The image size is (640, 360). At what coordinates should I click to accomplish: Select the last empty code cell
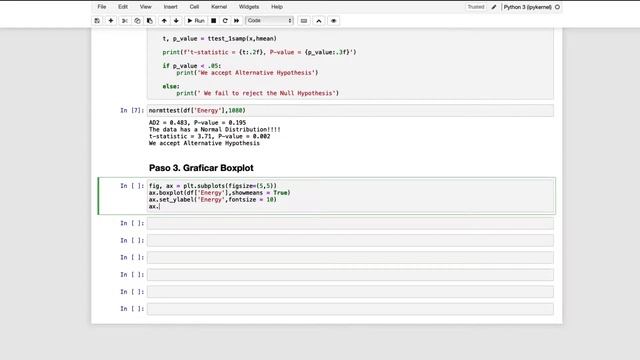tap(350, 309)
